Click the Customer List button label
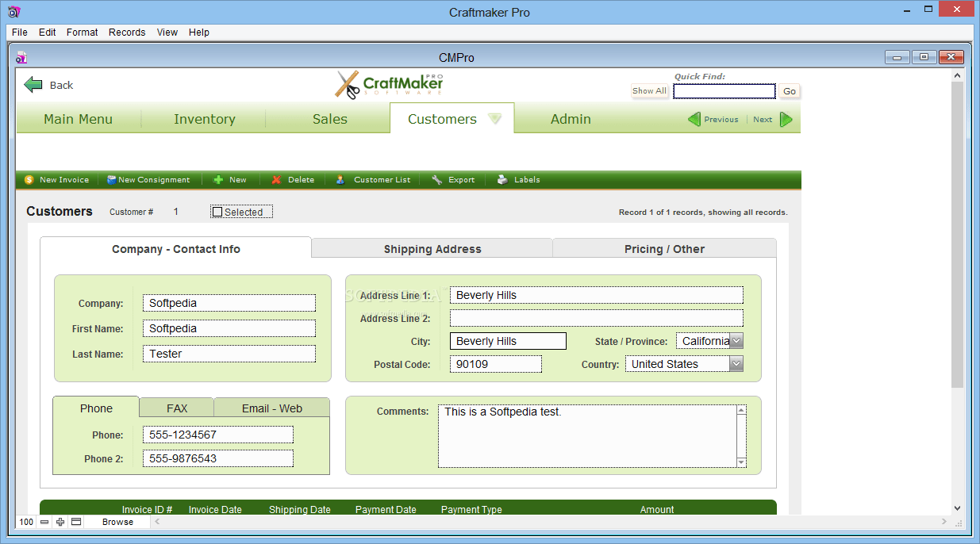 pyautogui.click(x=382, y=180)
